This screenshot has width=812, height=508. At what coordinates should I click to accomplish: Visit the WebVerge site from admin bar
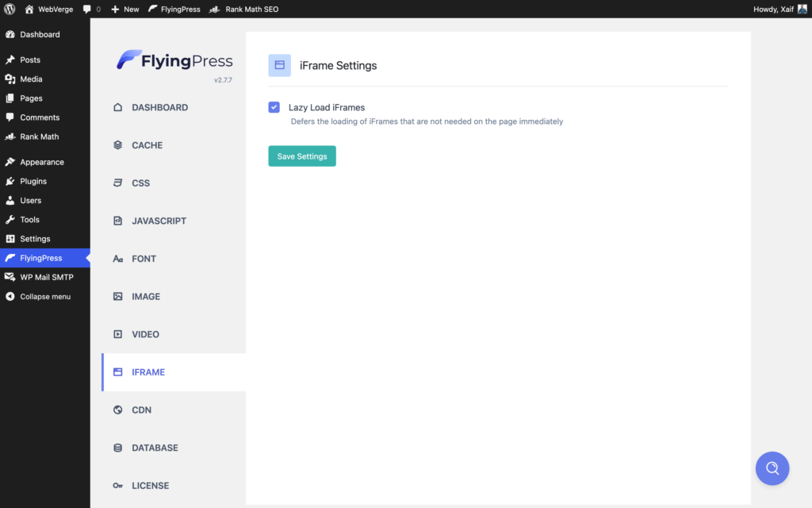[x=49, y=9]
